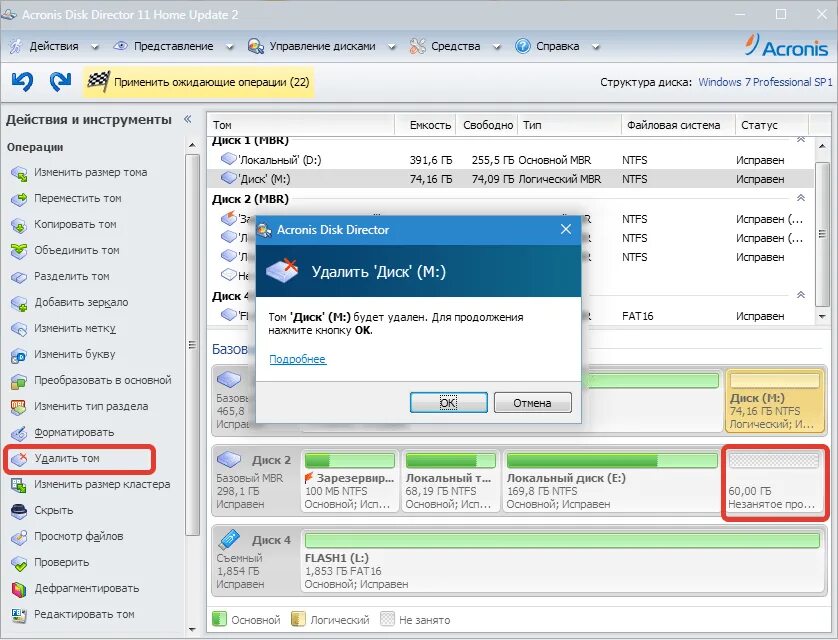This screenshot has height=640, width=838.
Task: Collapse the Действия и инструменты panel
Action: pos(188,119)
